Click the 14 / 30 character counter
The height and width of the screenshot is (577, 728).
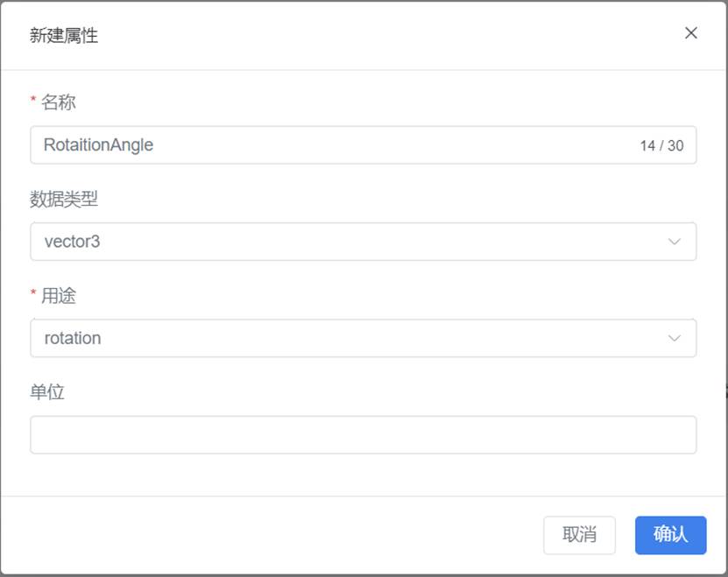pyautogui.click(x=661, y=145)
